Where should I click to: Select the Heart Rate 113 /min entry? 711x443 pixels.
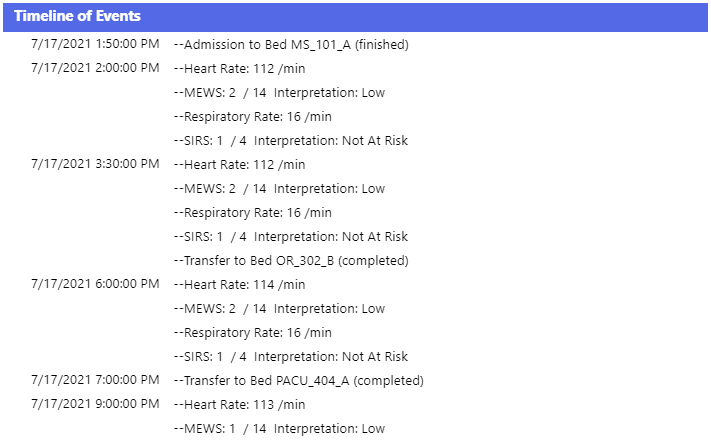239,404
